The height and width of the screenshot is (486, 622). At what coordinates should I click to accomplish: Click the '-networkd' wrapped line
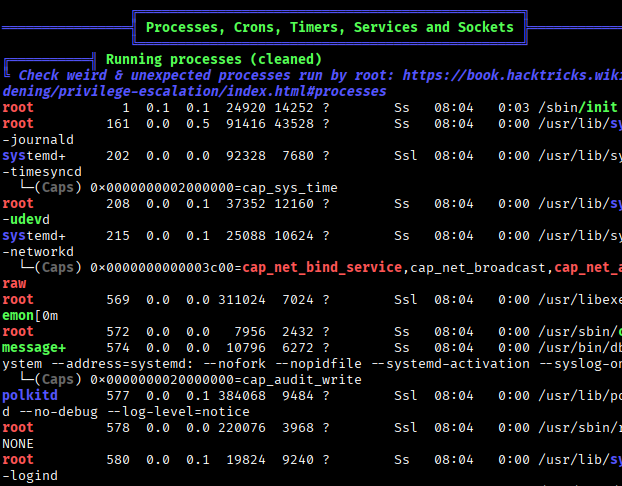pyautogui.click(x=35, y=251)
